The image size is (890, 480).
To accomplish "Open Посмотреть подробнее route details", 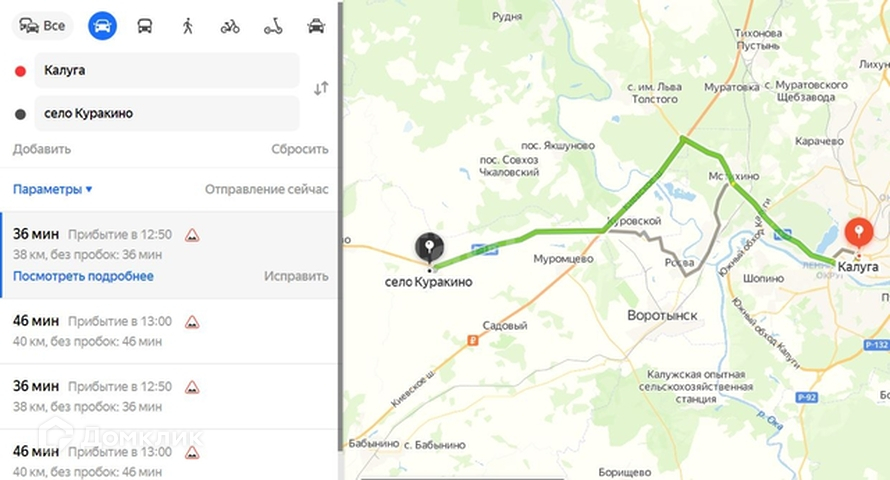I will click(x=83, y=276).
